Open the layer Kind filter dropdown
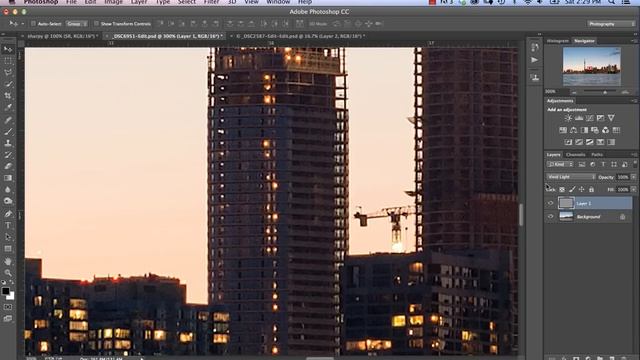This screenshot has height=360, width=640. point(560,164)
